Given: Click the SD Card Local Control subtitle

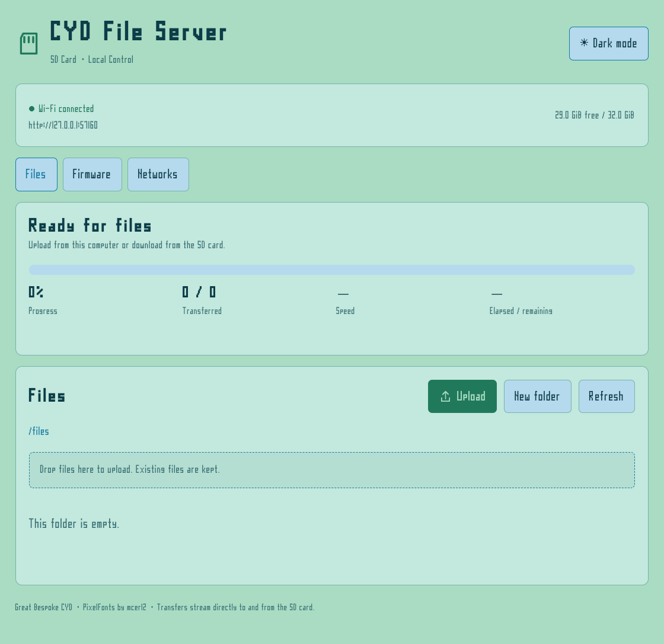Looking at the screenshot, I should click(x=92, y=60).
